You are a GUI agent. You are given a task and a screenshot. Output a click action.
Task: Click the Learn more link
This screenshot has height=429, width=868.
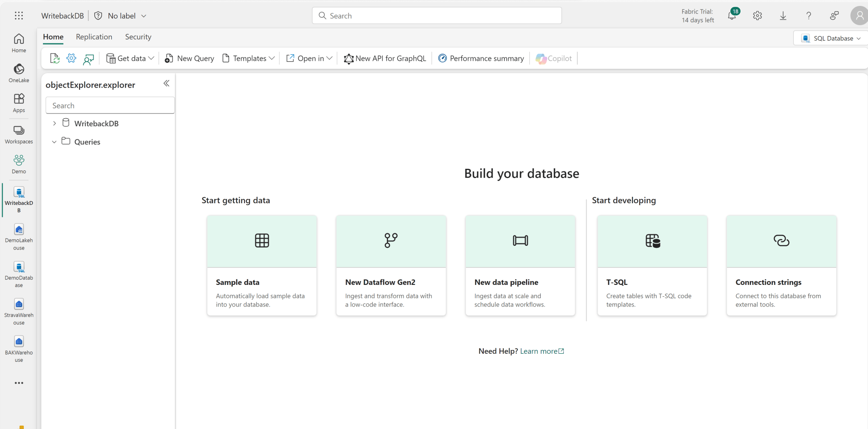tap(539, 351)
